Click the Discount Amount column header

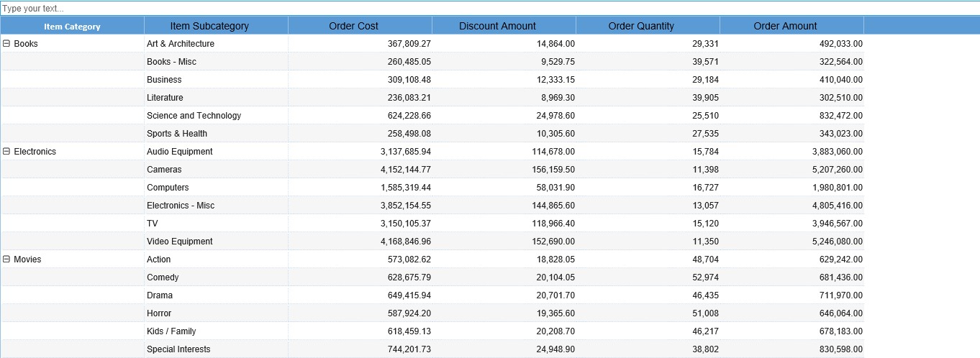coord(497,26)
